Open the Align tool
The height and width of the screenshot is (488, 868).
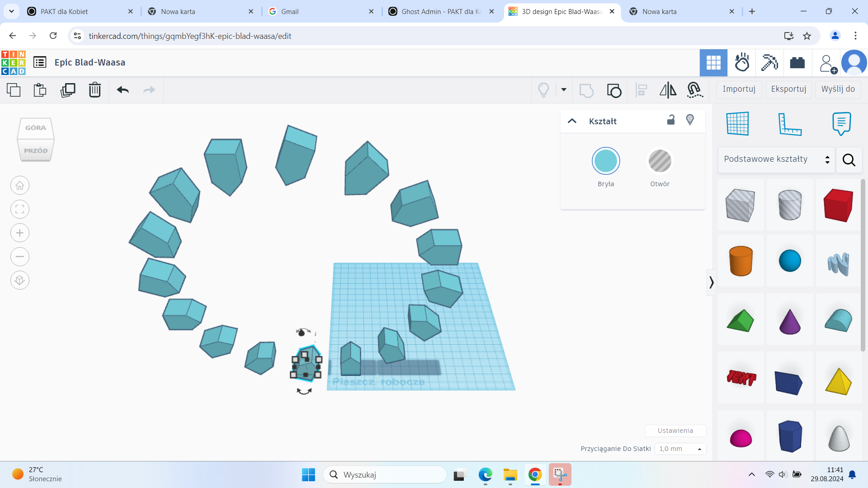tap(641, 90)
